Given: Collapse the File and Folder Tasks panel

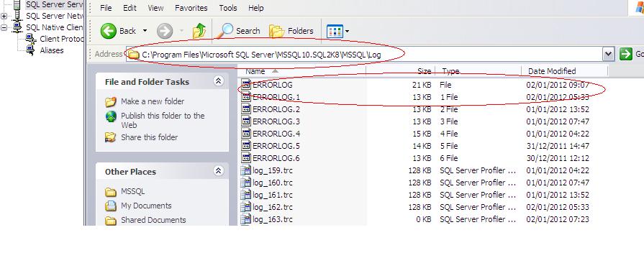Looking at the screenshot, I should (219, 80).
